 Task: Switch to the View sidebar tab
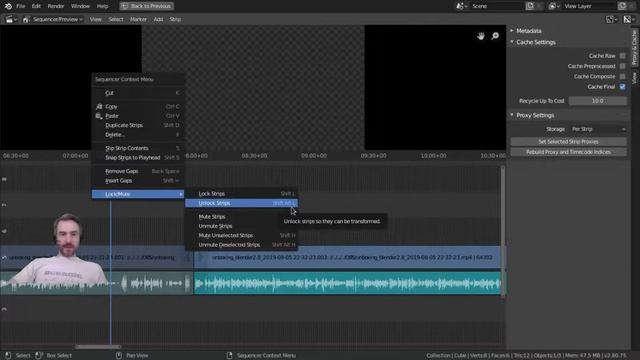(x=634, y=78)
